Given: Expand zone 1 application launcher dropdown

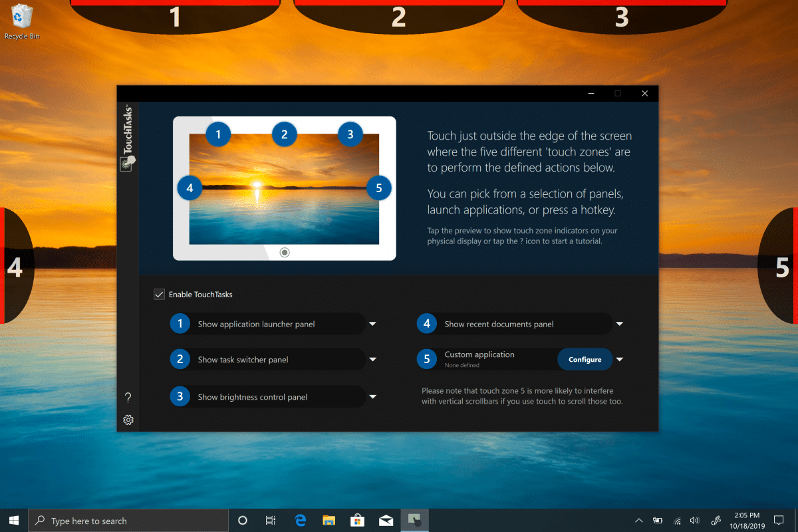Looking at the screenshot, I should (372, 324).
